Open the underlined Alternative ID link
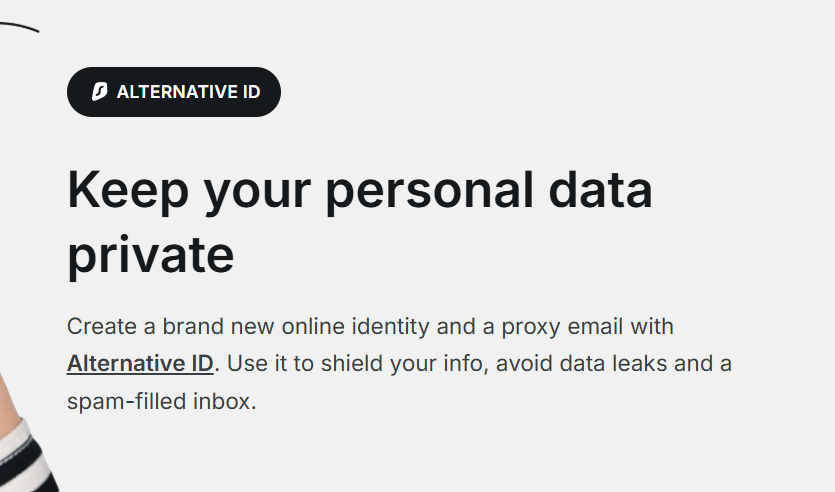The image size is (835, 492). point(140,363)
